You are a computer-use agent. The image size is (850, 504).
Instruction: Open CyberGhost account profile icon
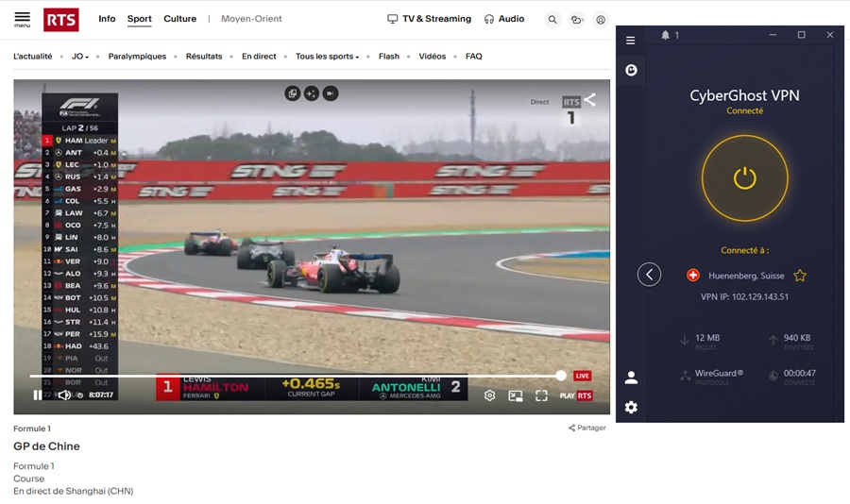tap(631, 378)
